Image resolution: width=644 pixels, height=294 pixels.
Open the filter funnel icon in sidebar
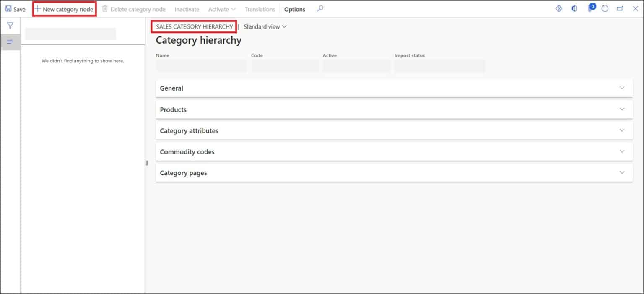(x=10, y=26)
